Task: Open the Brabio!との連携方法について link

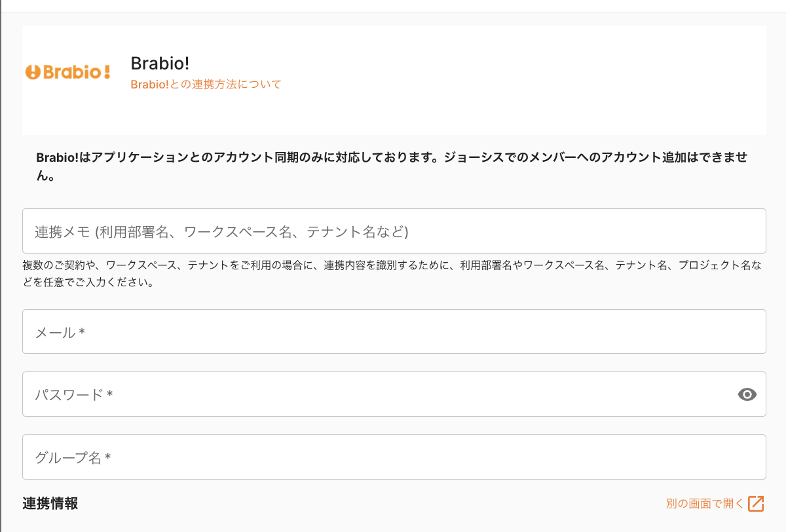Action: coord(206,85)
